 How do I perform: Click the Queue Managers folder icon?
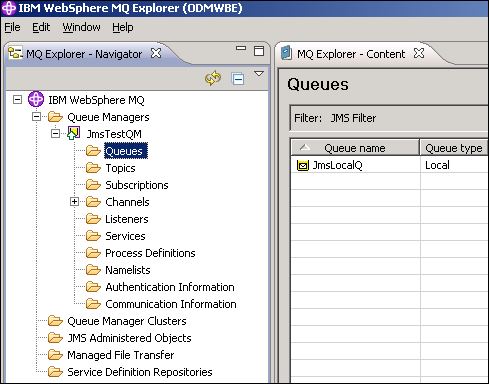coord(55,117)
